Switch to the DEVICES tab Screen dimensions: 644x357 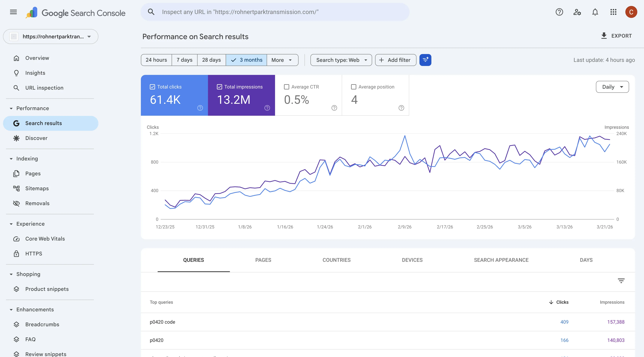[x=412, y=260]
